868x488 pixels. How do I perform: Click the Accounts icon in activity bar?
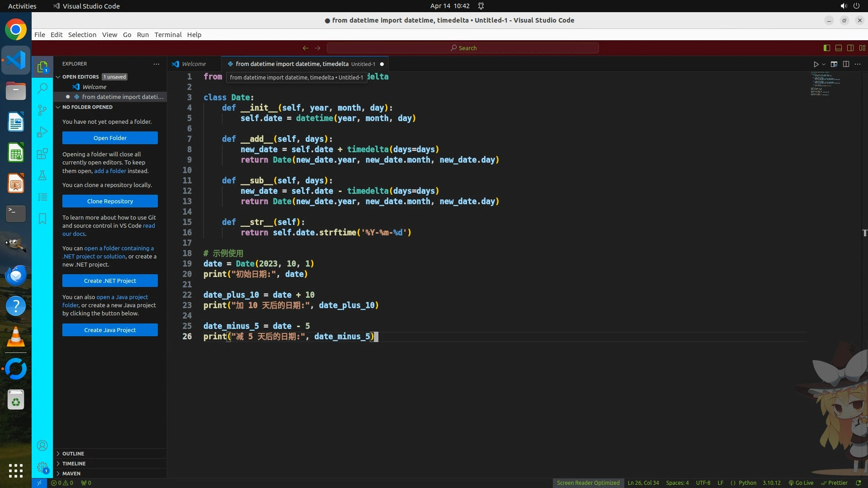click(x=42, y=446)
